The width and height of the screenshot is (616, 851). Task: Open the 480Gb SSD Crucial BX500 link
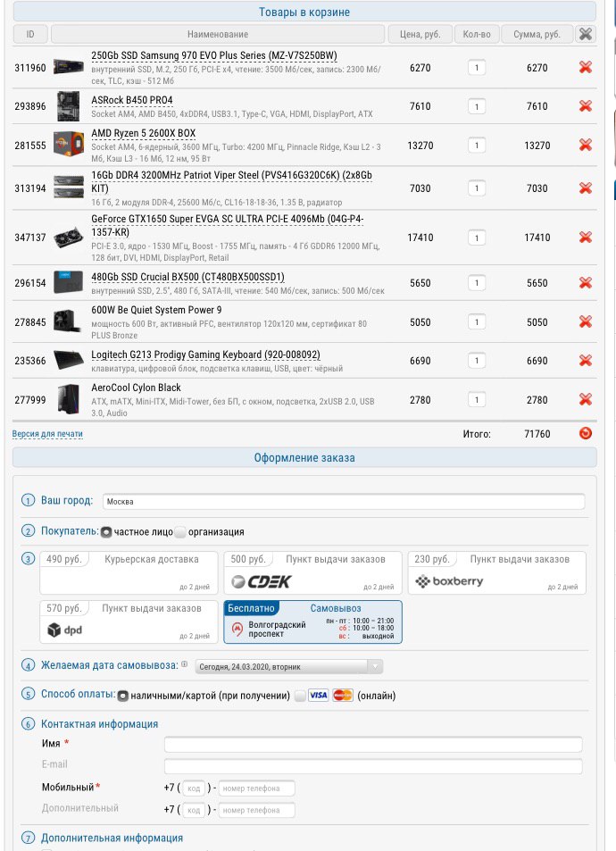pos(187,277)
